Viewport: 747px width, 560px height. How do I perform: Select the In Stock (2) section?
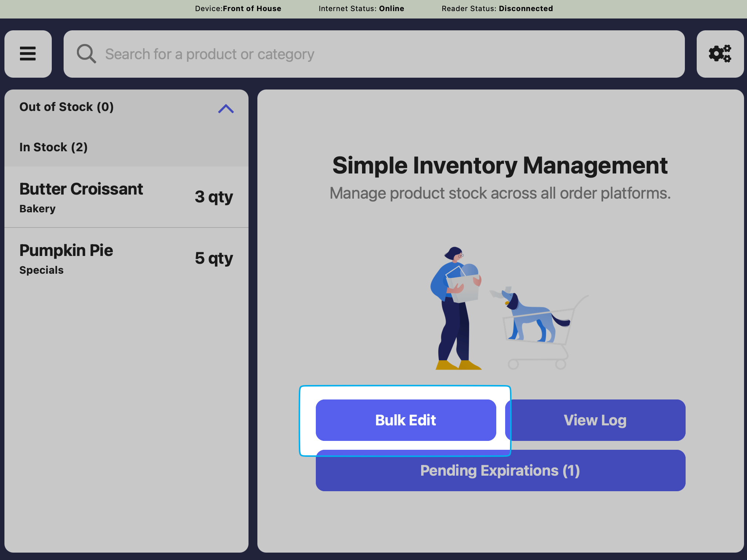[x=54, y=147]
